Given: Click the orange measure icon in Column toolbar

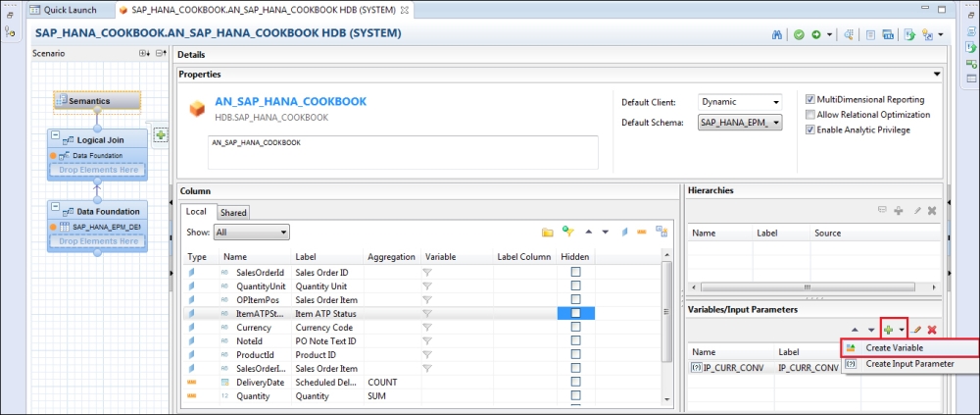Looking at the screenshot, I should [x=641, y=233].
